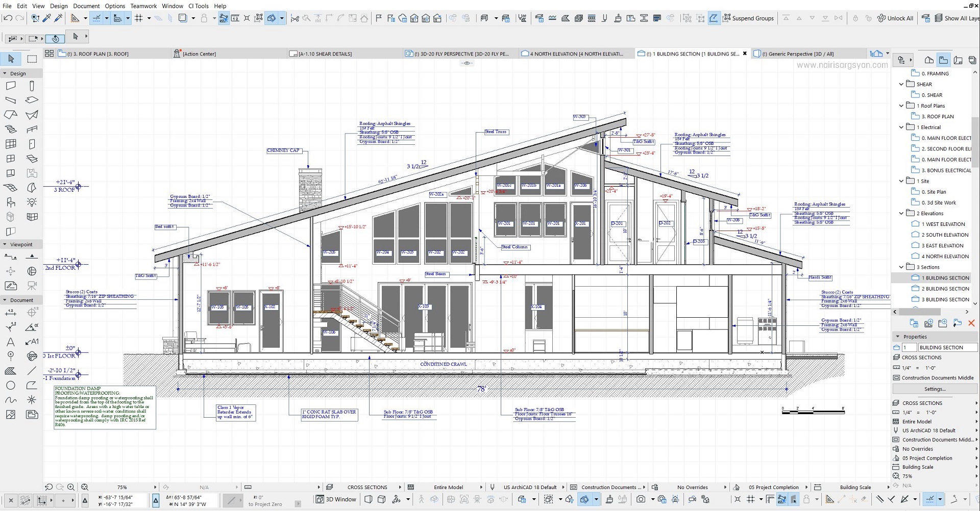Select the Wall tool

[x=11, y=86]
